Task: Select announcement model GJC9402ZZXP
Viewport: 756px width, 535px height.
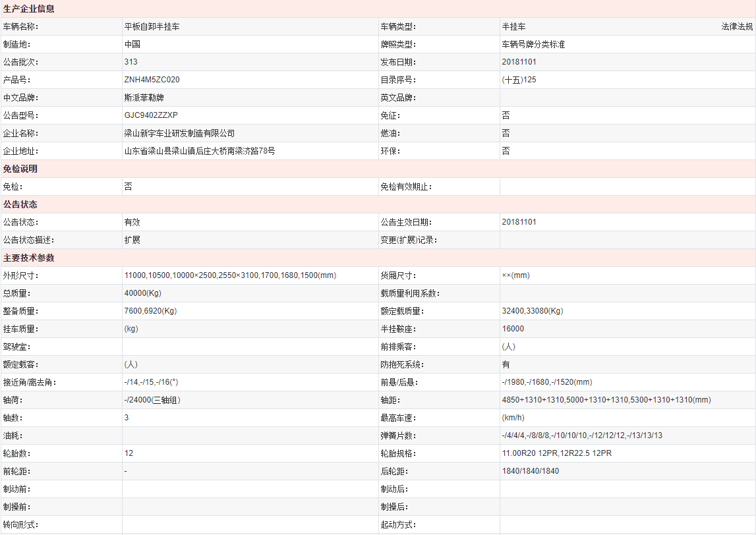Action: [x=151, y=115]
